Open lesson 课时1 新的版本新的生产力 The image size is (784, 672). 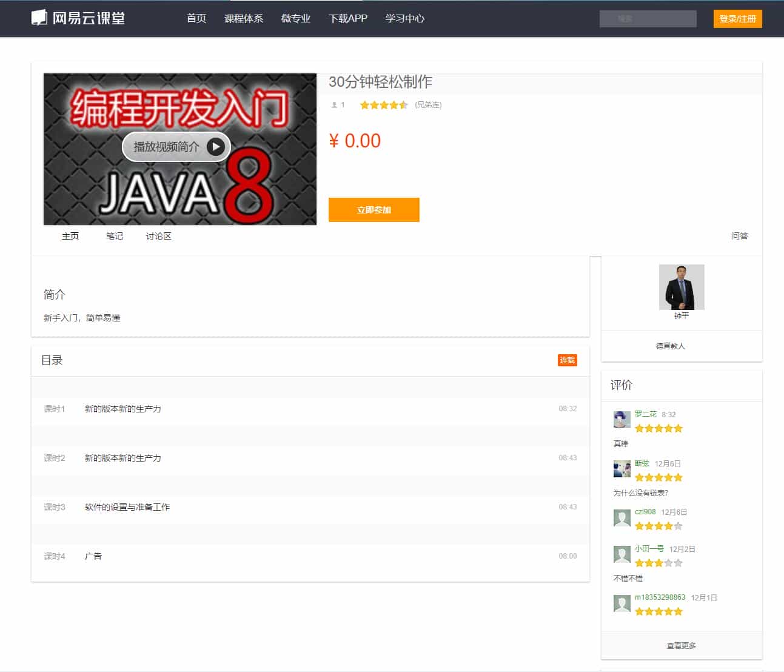click(x=310, y=409)
